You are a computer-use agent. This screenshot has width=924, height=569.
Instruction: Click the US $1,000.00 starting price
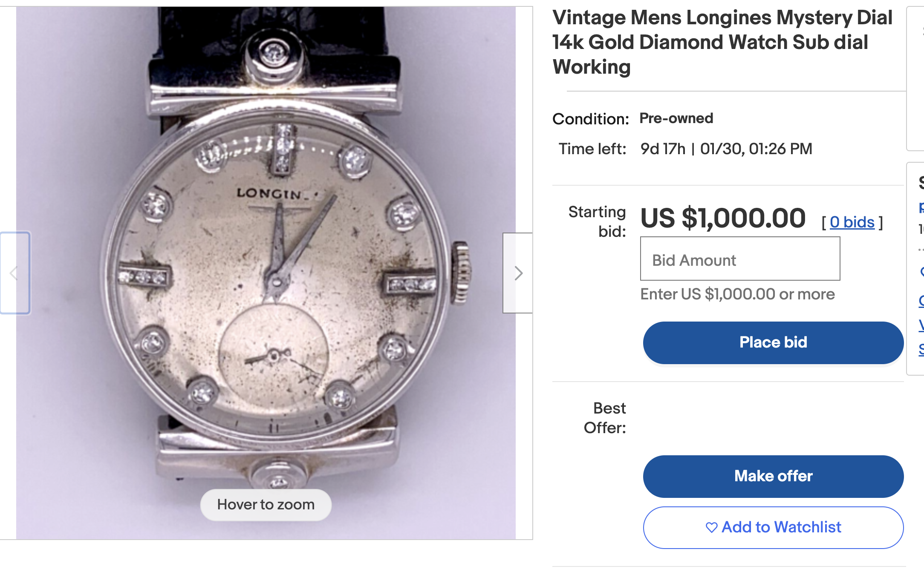[x=723, y=218]
